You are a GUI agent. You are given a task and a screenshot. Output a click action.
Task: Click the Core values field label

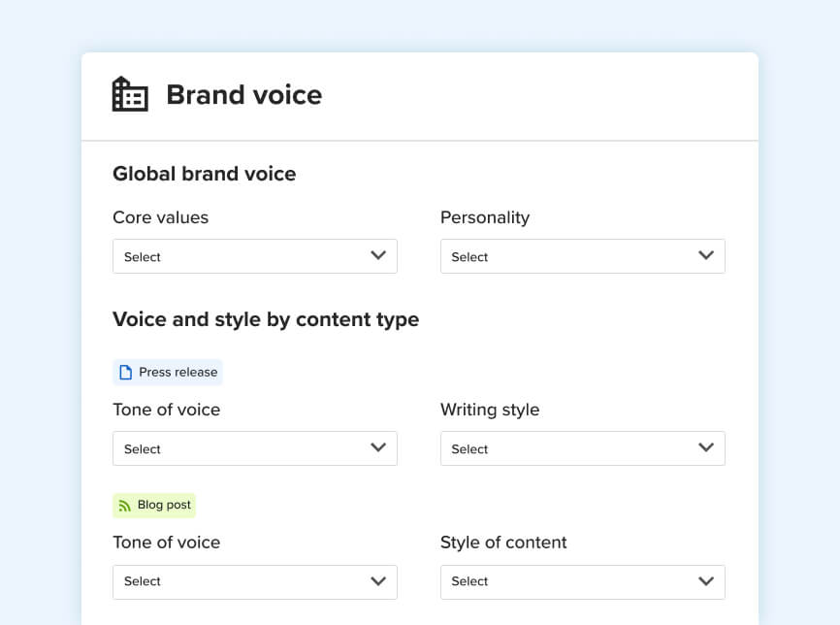click(x=160, y=217)
